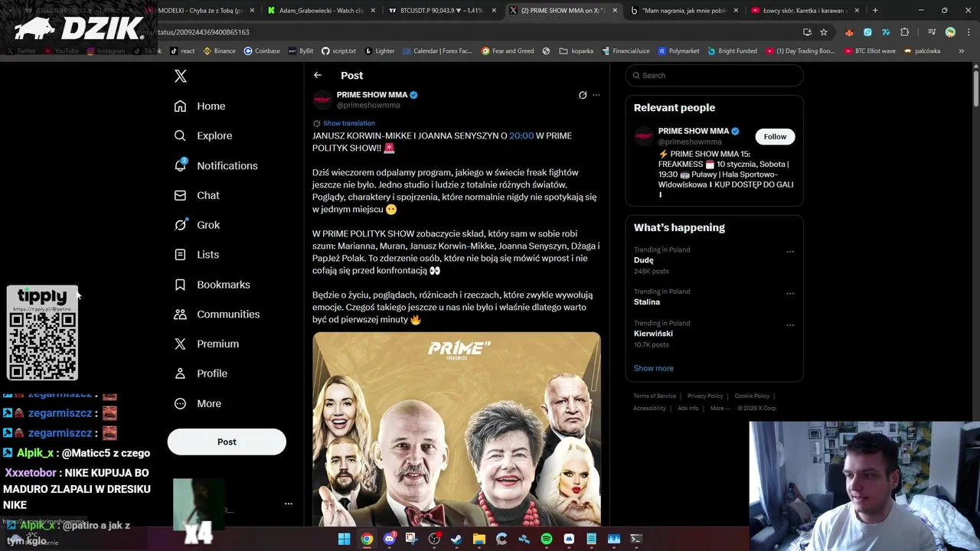Open the Ads info footer link
The image size is (980, 551).
[x=688, y=409]
